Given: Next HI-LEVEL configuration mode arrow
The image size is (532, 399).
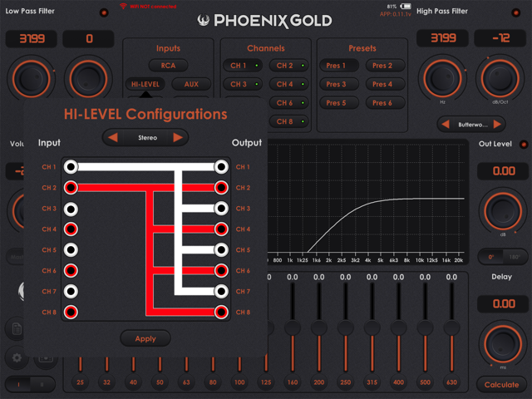Looking at the screenshot, I should [178, 137].
